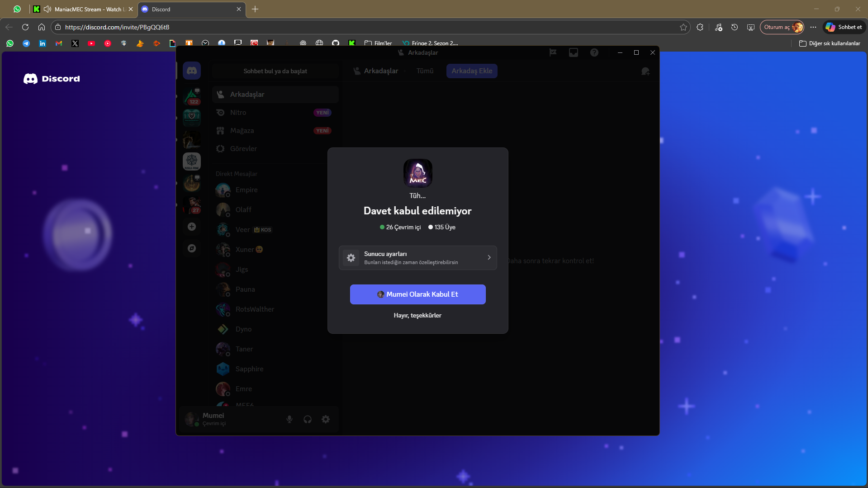
Task: Focus Sohbet bul ya da başlat search
Action: 275,71
